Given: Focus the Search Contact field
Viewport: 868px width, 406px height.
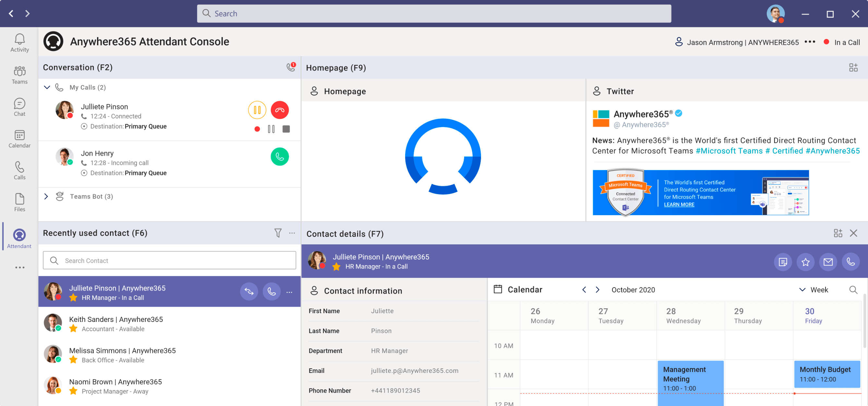Looking at the screenshot, I should (170, 260).
